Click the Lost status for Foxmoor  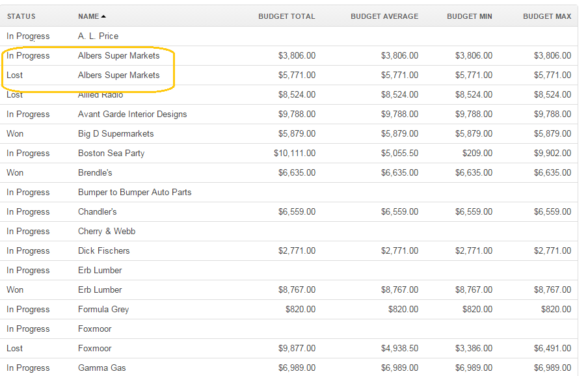(14, 348)
